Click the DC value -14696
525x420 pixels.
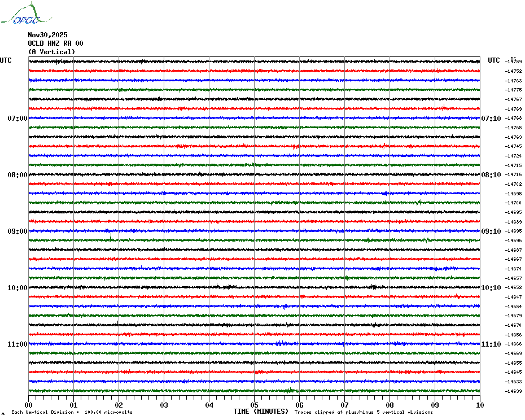[x=514, y=240]
